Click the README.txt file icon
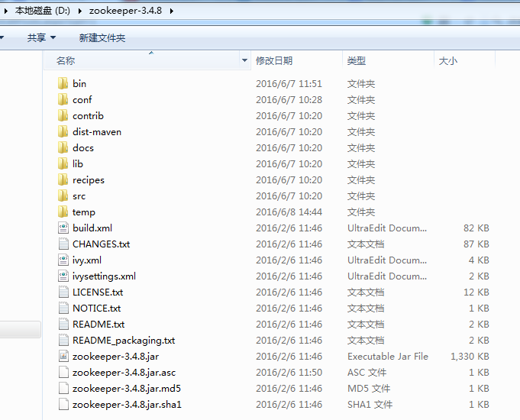 pyautogui.click(x=63, y=324)
